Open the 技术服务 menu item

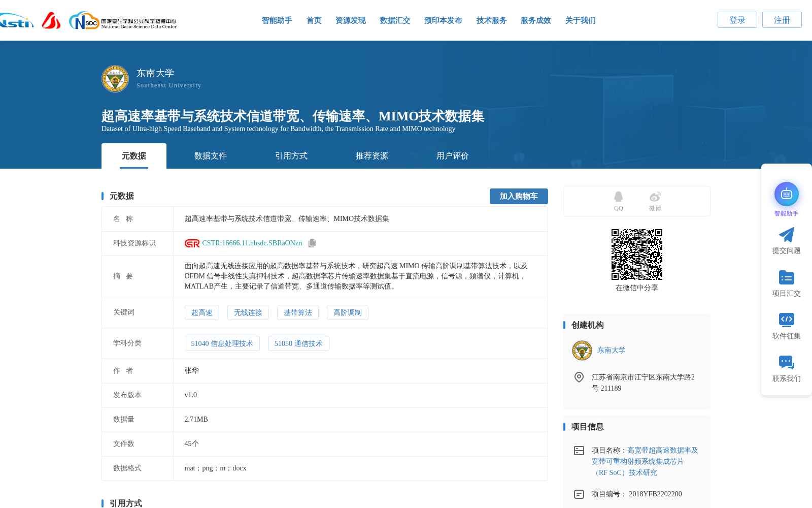492,20
